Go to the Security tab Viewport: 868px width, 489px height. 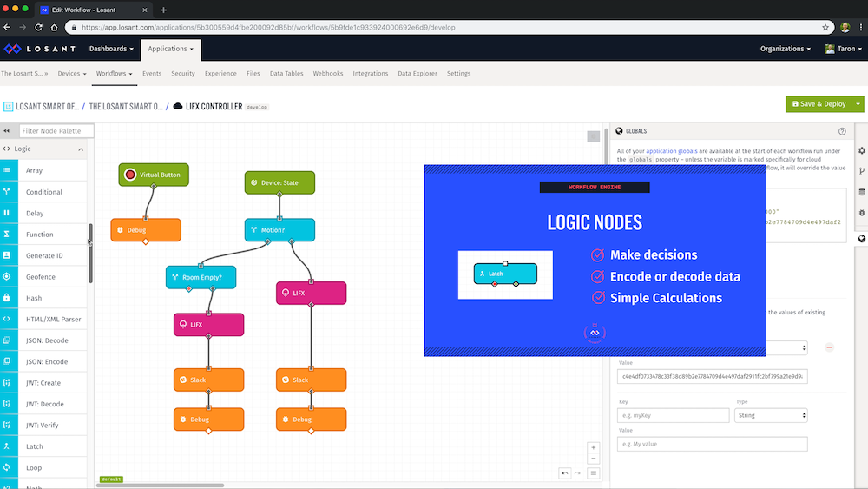182,73
